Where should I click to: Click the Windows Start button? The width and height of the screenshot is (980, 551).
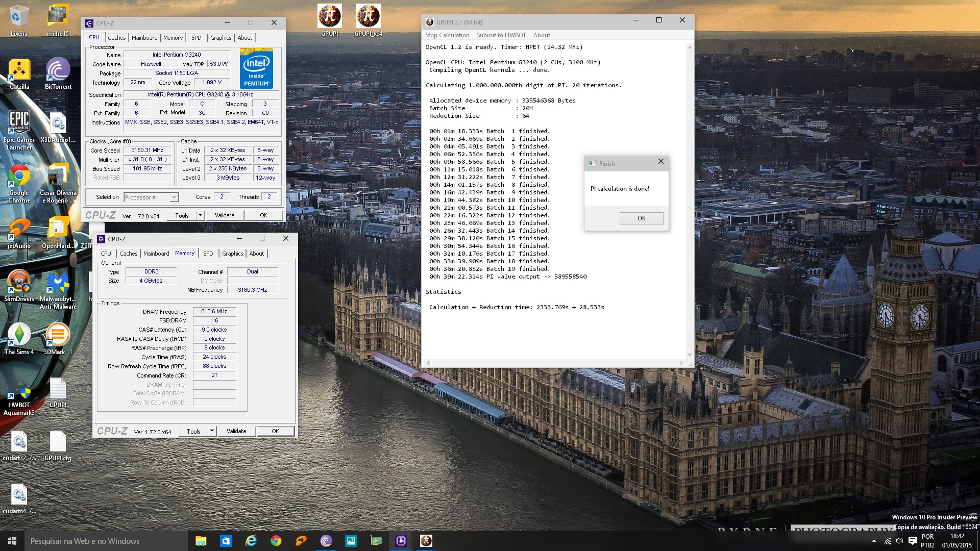[12, 541]
